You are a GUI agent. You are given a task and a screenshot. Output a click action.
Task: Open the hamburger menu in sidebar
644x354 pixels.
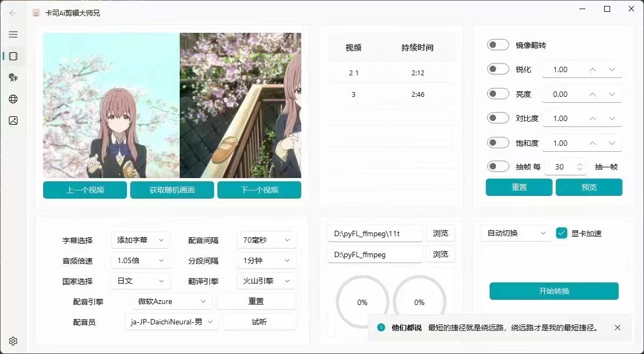coord(13,34)
